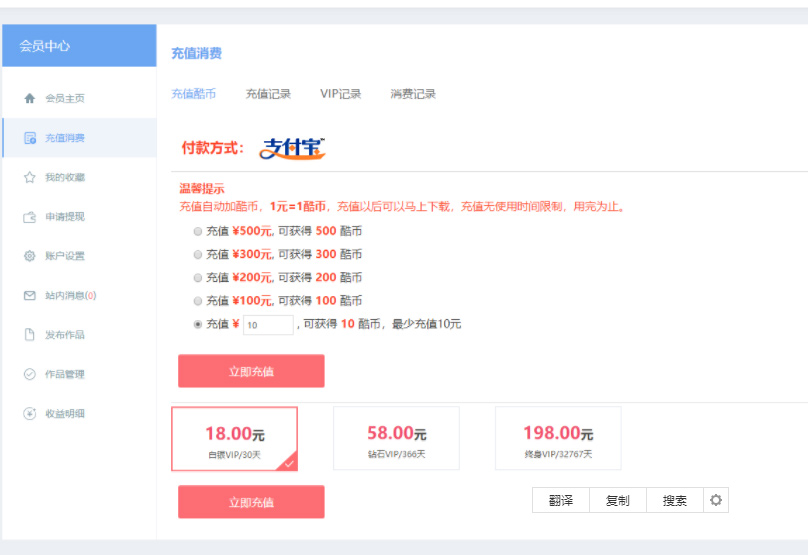Select the ¥500元 recharge radio option
This screenshot has width=808, height=555.
click(197, 231)
